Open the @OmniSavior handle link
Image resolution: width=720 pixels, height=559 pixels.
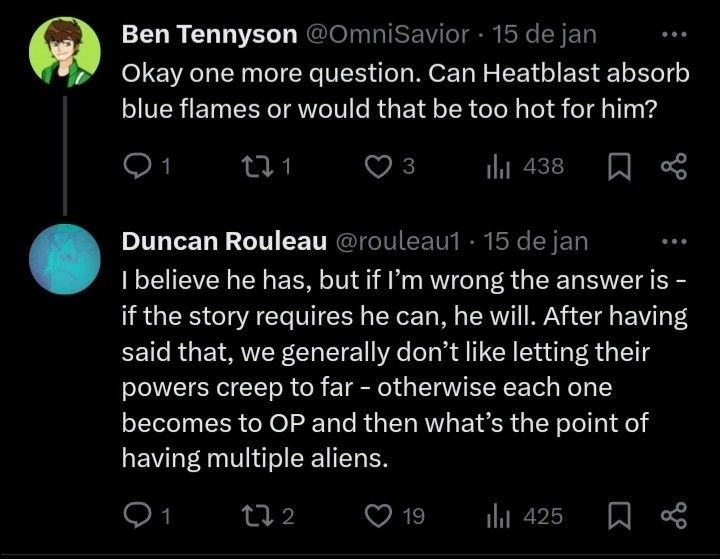tap(386, 34)
